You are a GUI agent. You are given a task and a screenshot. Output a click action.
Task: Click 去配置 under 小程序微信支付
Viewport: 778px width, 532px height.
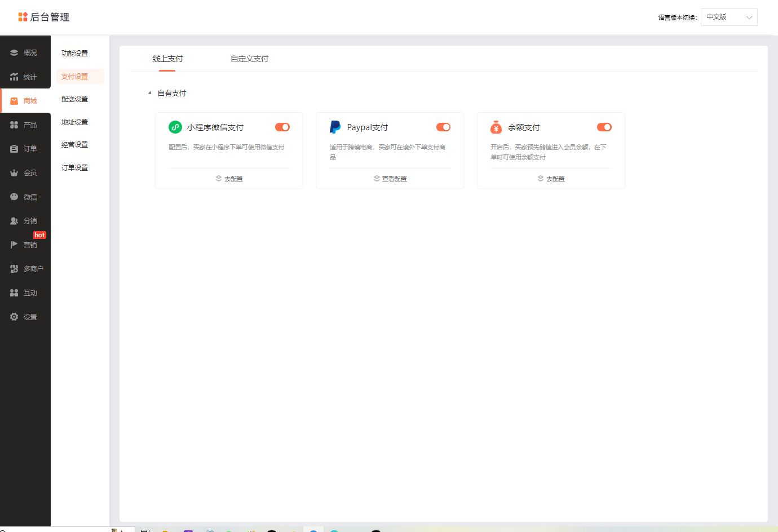229,179
